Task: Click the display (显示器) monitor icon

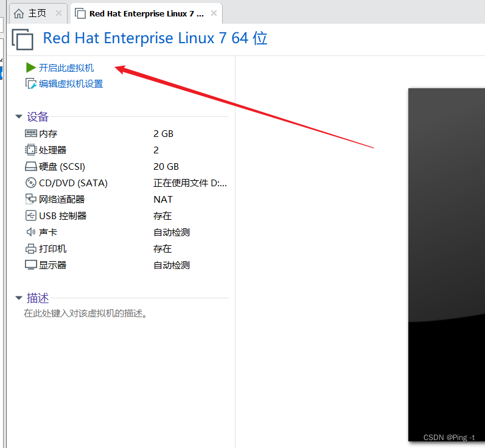Action: [31, 265]
